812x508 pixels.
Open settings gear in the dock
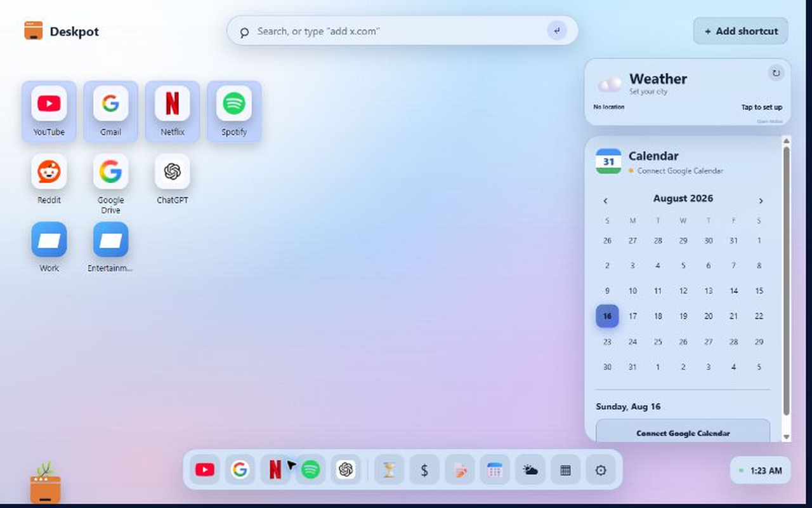(x=601, y=470)
